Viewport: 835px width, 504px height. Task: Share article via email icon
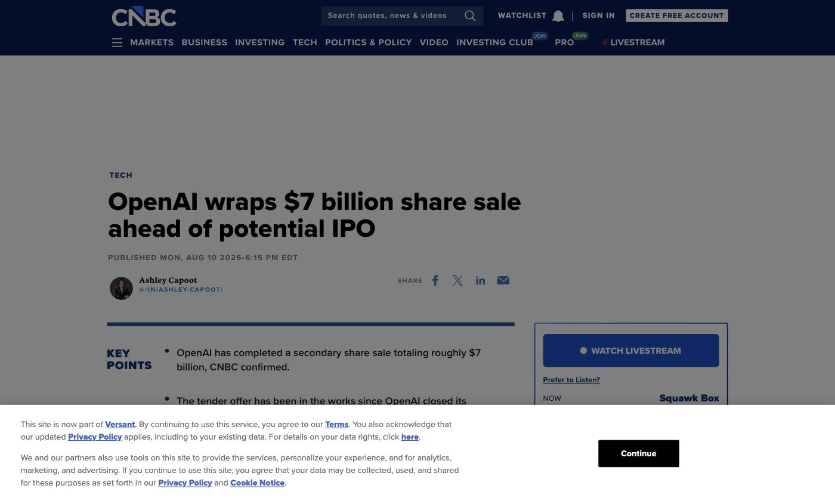tap(503, 280)
